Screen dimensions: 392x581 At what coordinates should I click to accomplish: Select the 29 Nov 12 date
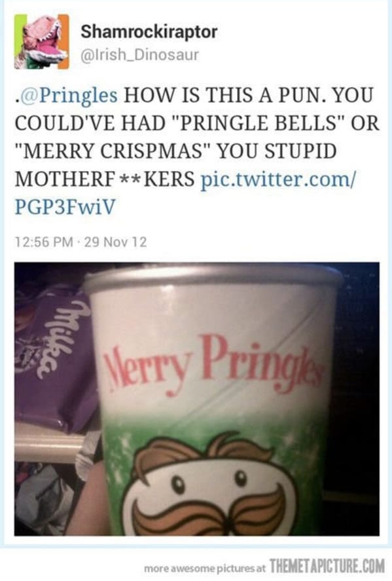click(115, 242)
